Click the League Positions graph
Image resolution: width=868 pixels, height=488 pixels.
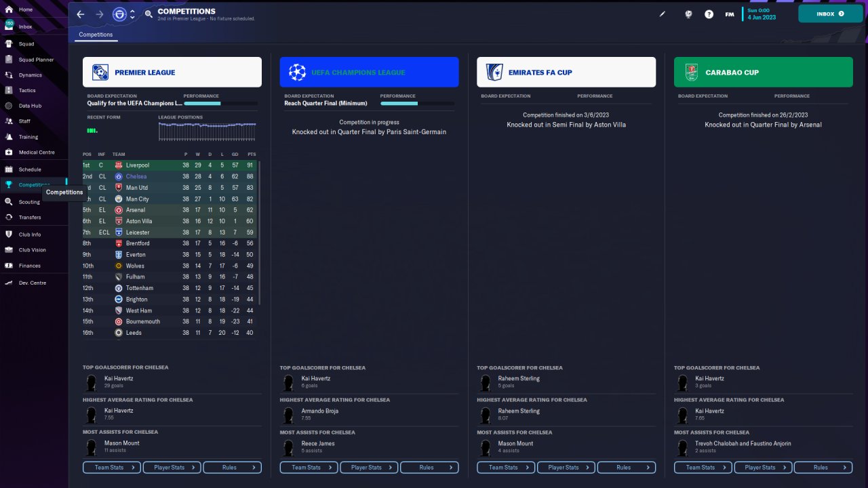coord(207,131)
